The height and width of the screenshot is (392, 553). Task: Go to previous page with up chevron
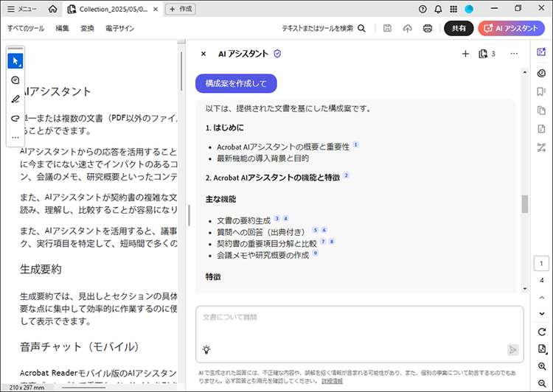coord(542,298)
